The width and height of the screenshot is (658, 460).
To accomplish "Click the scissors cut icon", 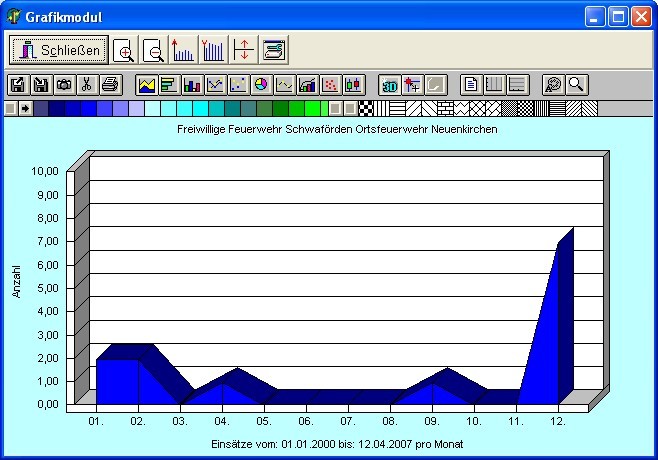I will click(86, 85).
